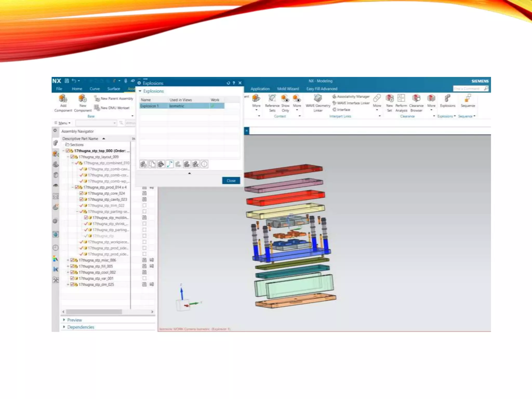The image size is (532, 399).
Task: Click the Perform Analysis icon
Action: [401, 99]
